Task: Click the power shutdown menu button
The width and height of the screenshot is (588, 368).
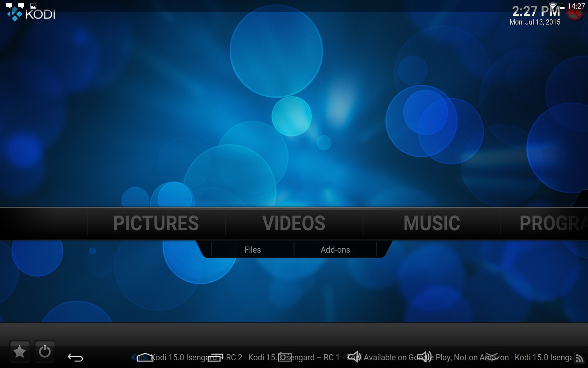Action: 45,351
